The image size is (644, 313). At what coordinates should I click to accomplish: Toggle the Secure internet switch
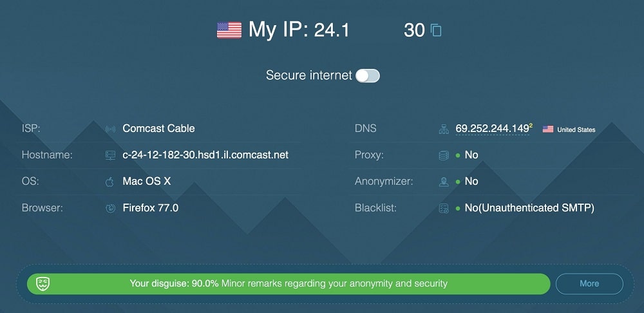tap(368, 75)
